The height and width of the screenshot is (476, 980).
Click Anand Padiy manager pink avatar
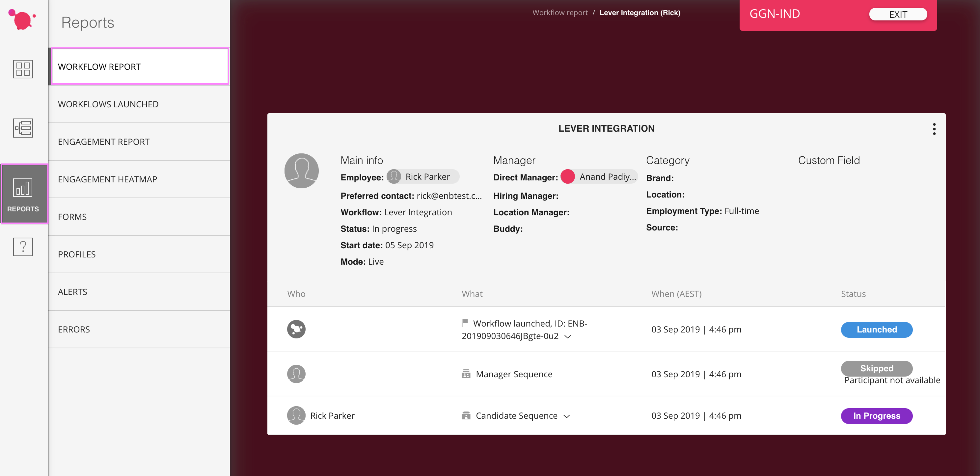click(x=568, y=177)
